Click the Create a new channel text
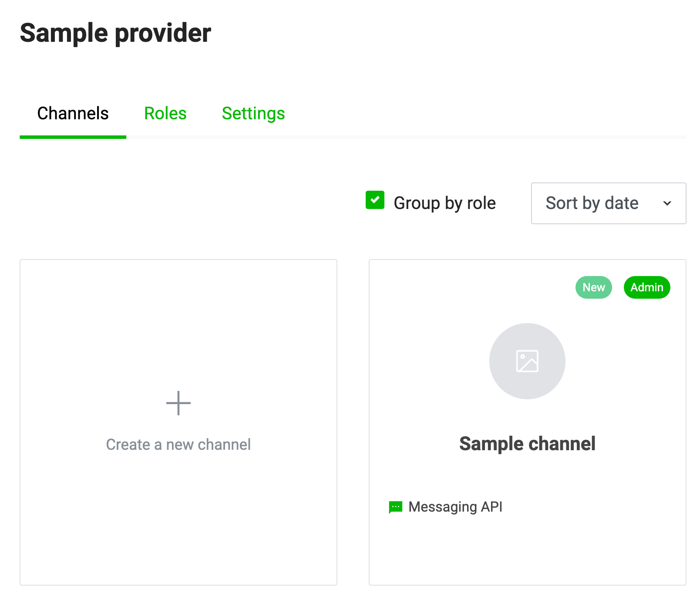 178,445
